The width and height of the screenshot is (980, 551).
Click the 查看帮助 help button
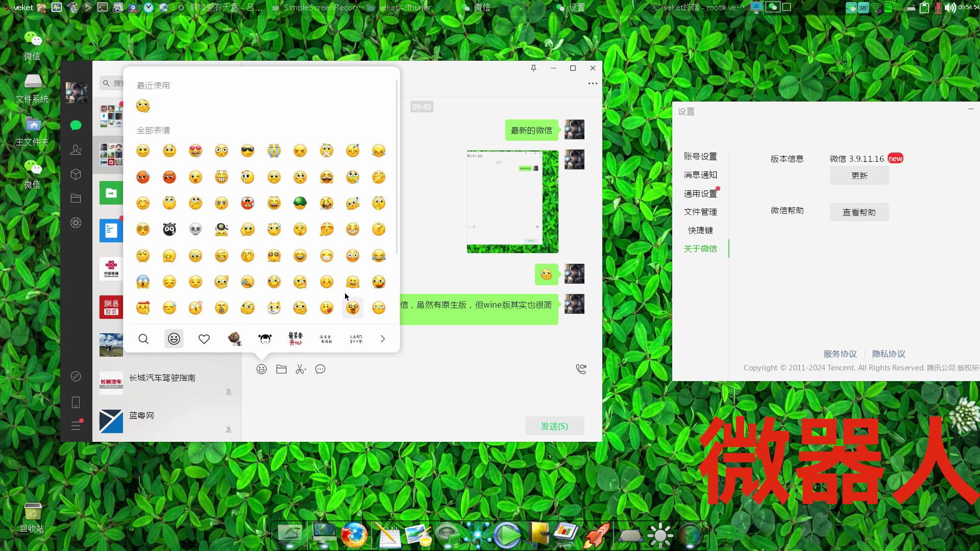(860, 212)
